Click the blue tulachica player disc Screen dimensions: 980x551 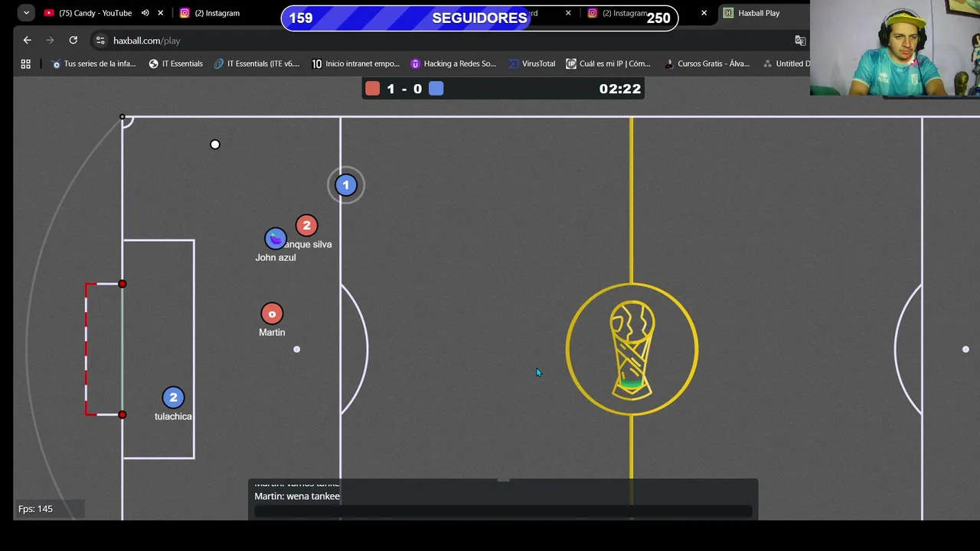pyautogui.click(x=173, y=397)
